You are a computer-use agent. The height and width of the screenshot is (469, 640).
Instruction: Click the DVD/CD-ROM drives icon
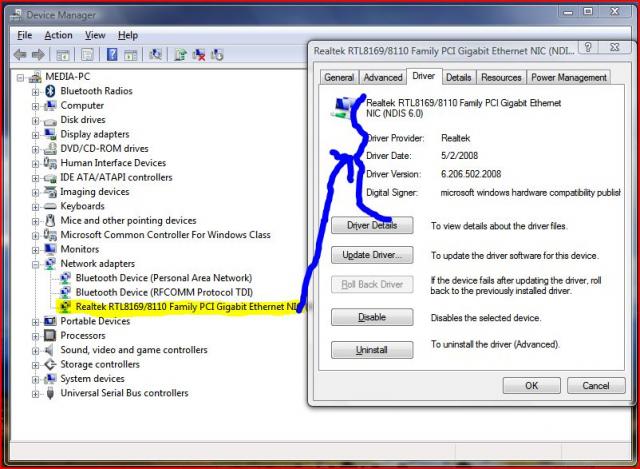coord(50,149)
